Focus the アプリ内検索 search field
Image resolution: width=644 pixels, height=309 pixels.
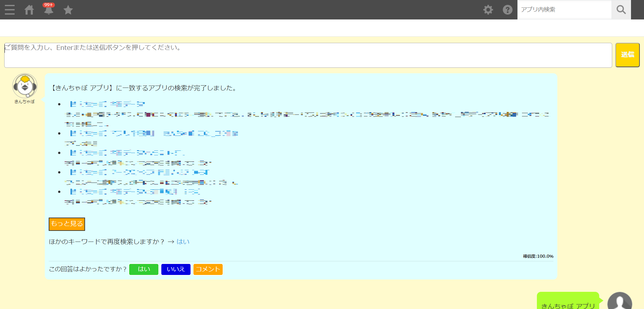(564, 10)
